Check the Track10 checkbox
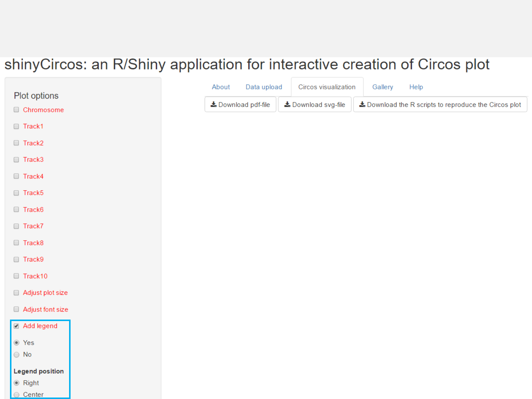532x399 pixels. click(x=16, y=276)
